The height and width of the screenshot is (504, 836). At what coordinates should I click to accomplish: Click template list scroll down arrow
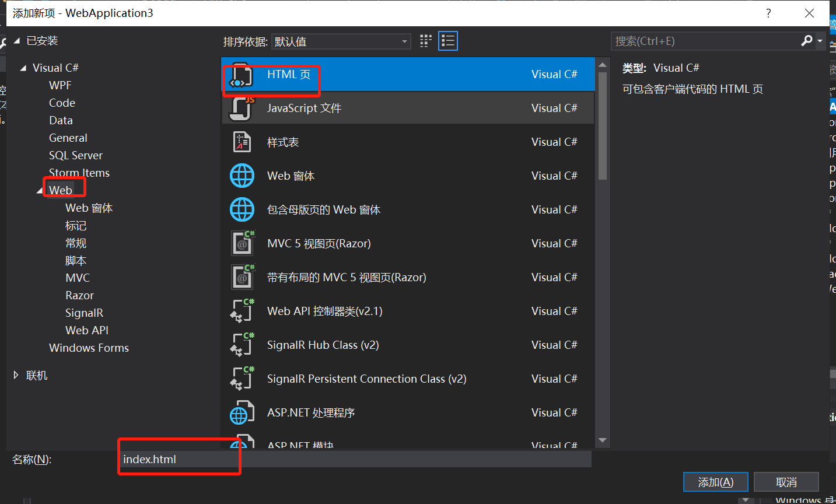pos(603,440)
